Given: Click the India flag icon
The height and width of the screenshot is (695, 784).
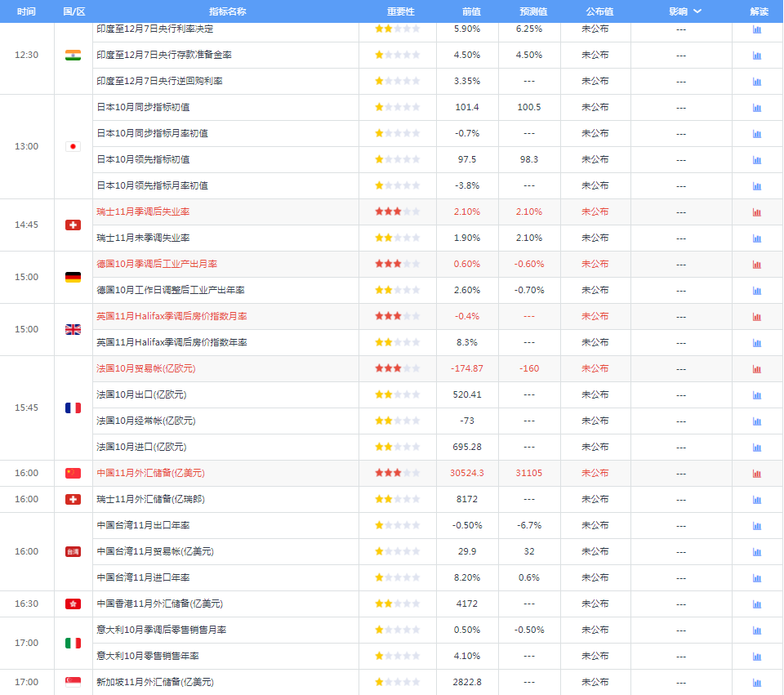Looking at the screenshot, I should pyautogui.click(x=73, y=55).
